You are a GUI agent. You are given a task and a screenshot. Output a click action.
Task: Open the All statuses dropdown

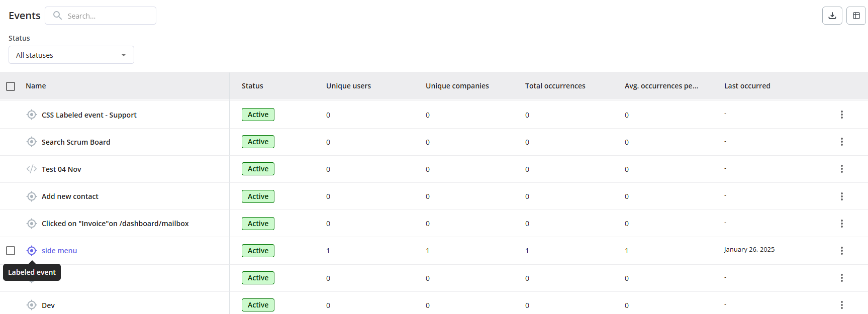[x=71, y=55]
